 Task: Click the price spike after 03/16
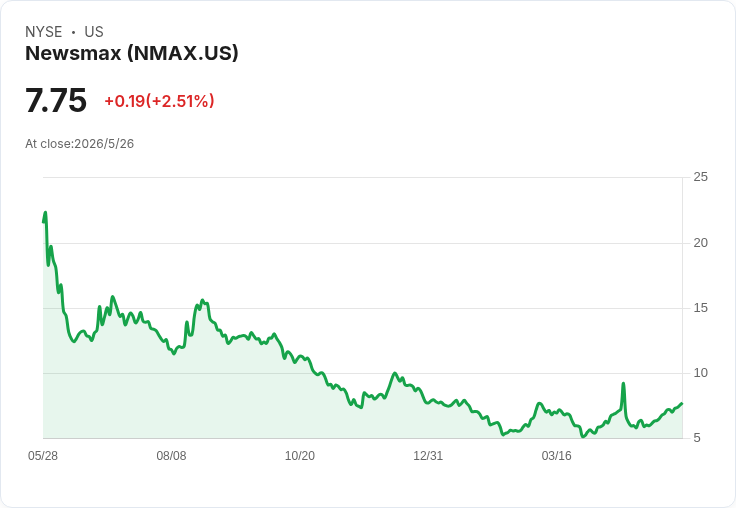[623, 384]
